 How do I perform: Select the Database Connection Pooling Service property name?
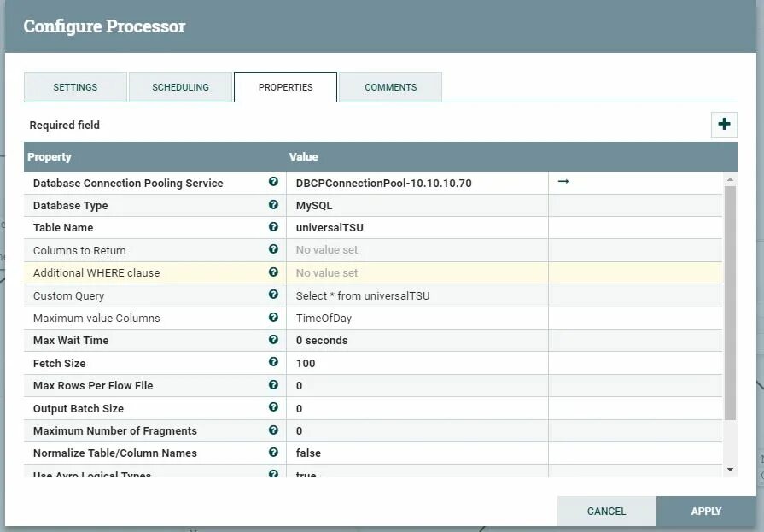click(128, 183)
